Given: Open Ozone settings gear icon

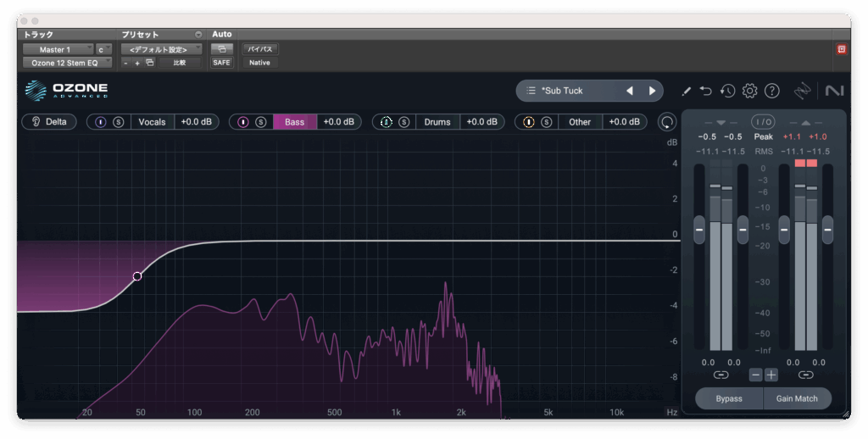Looking at the screenshot, I should click(x=749, y=91).
